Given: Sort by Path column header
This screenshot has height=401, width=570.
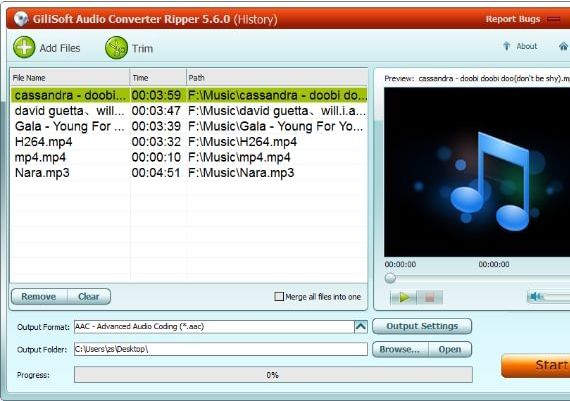Looking at the screenshot, I should tap(277, 77).
